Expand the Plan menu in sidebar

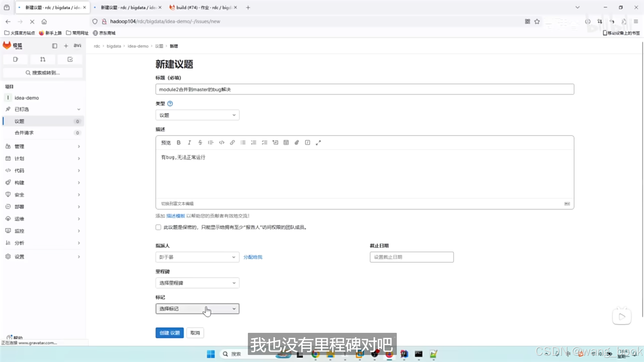43,159
